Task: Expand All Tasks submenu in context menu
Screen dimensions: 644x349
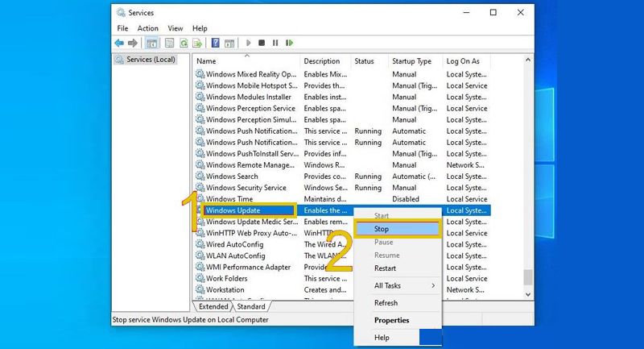Action: coord(398,285)
